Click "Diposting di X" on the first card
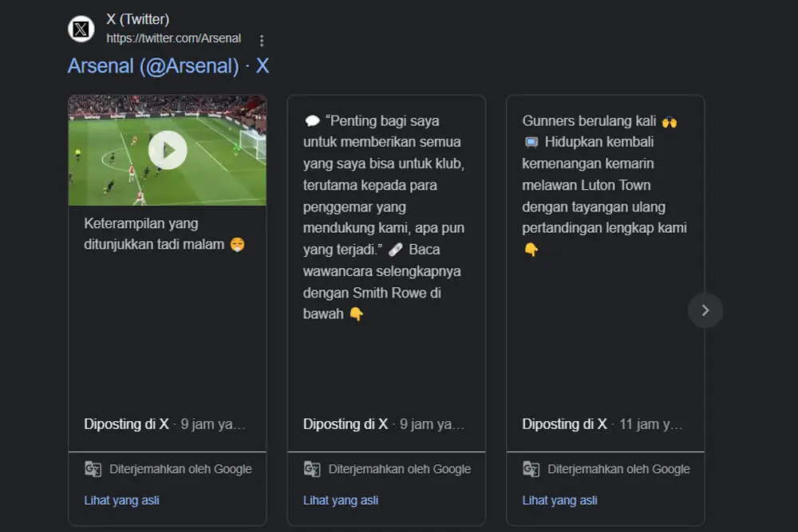 [127, 424]
